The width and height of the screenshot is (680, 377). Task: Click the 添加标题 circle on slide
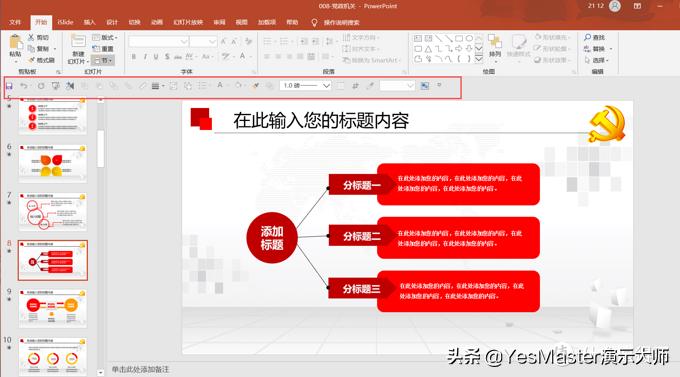[x=272, y=238]
